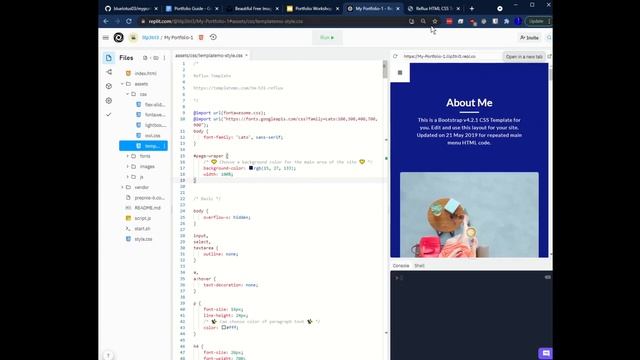Screen dimensions: 640x360
Task: Click the background-color swatch on line 17
Action: 251,168
